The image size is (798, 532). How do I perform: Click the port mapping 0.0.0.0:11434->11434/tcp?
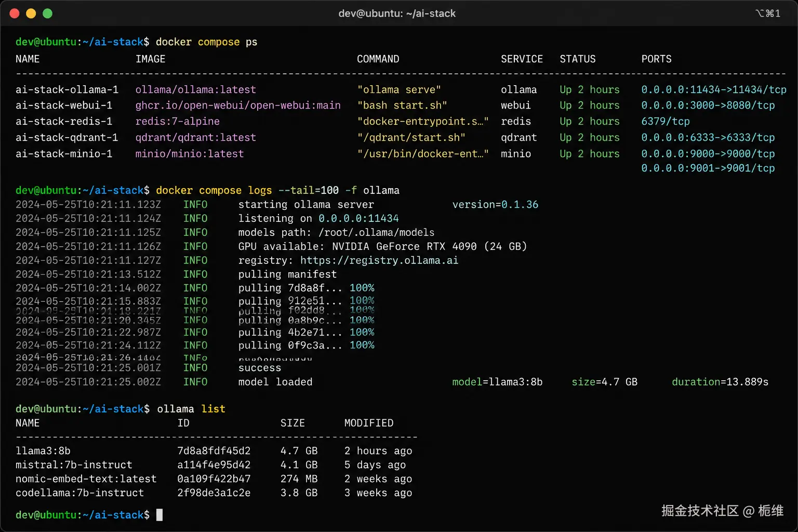coord(714,90)
